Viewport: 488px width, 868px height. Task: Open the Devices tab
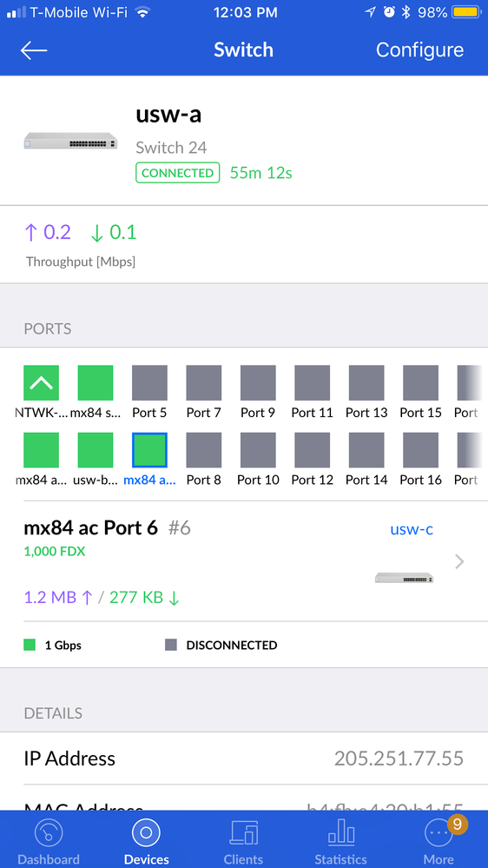point(146,841)
